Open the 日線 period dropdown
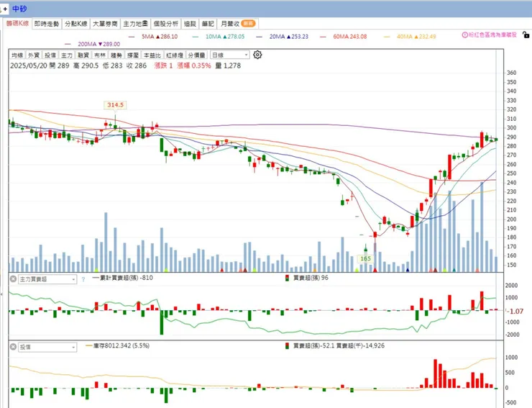The image size is (532, 408). (230, 55)
